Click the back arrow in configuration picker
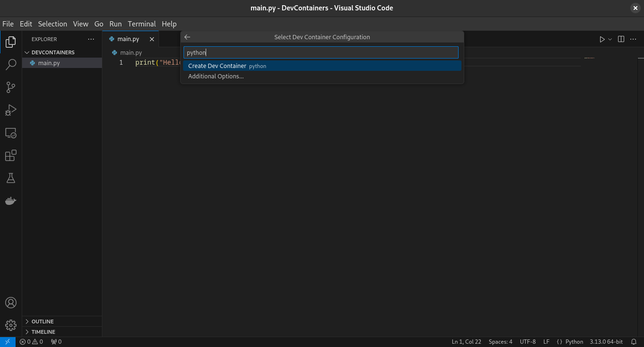644x347 pixels. click(x=187, y=37)
